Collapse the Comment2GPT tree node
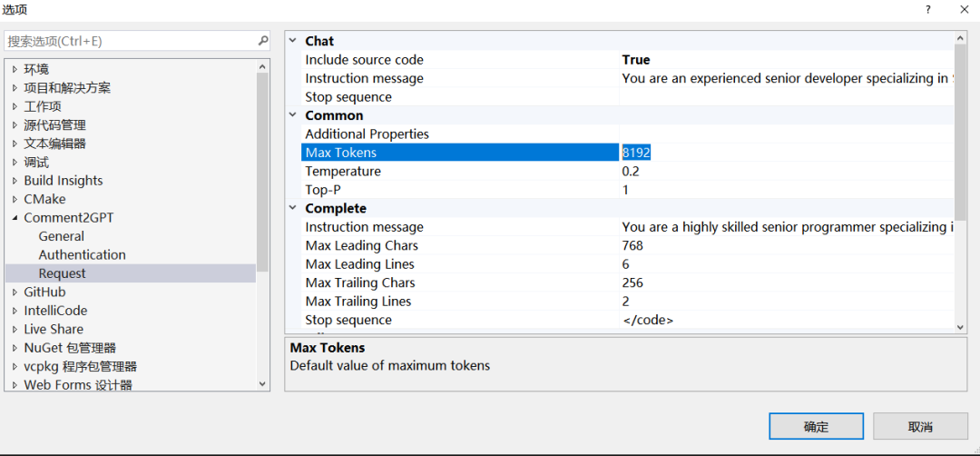The image size is (980, 456). click(15, 218)
